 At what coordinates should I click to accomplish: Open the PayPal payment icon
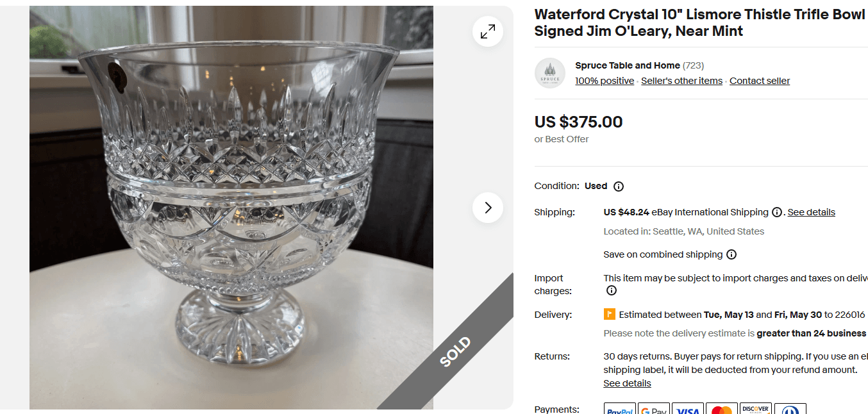click(x=619, y=409)
